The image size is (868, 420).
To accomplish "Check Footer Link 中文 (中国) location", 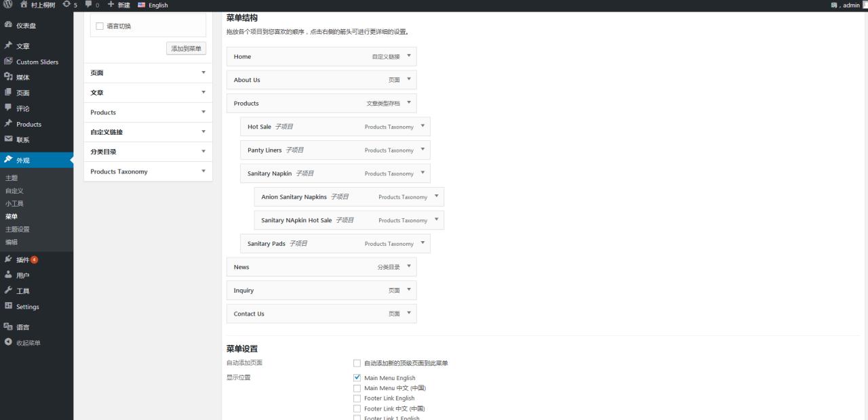I will click(x=357, y=408).
